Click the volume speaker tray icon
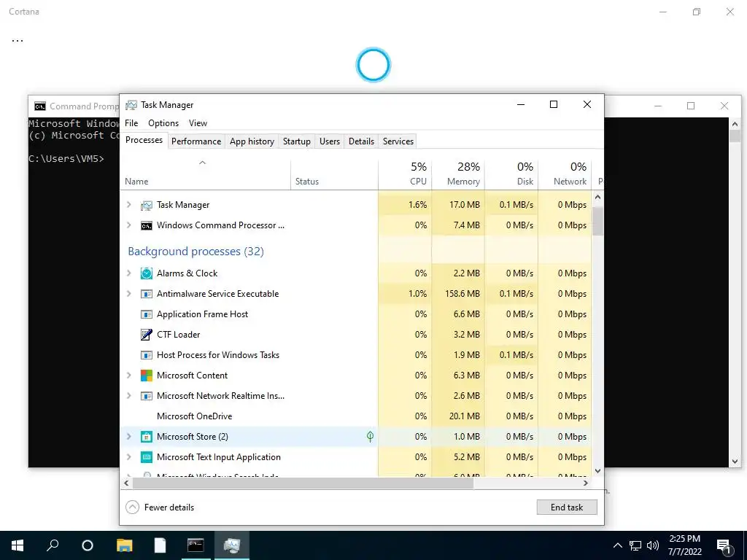The width and height of the screenshot is (747, 560). (x=653, y=545)
